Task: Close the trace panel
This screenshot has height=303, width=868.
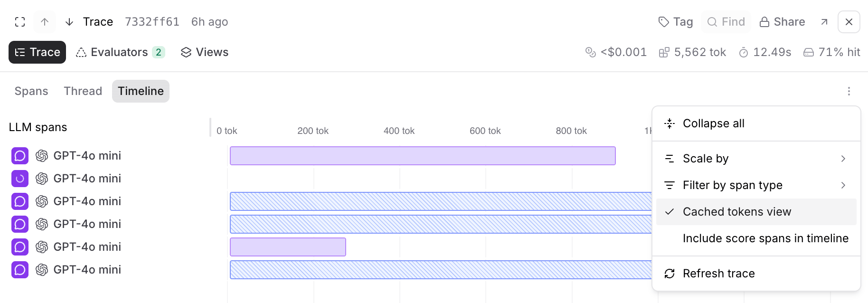Action: click(849, 22)
